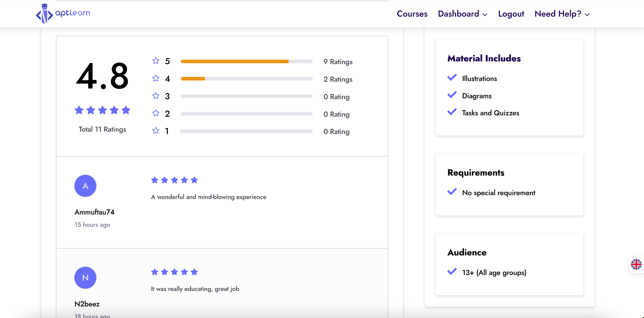Click the first star of Ammuftau74's review
Viewport: 644px width, 318px height.
point(154,179)
